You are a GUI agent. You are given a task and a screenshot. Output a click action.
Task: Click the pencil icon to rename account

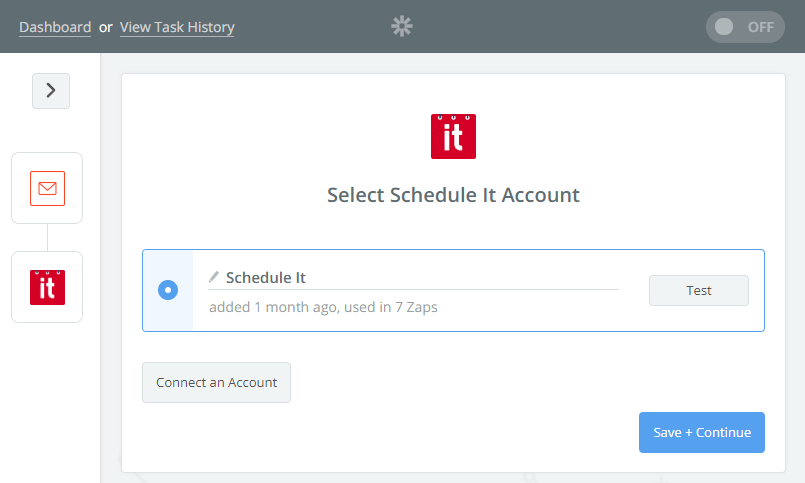click(x=214, y=277)
